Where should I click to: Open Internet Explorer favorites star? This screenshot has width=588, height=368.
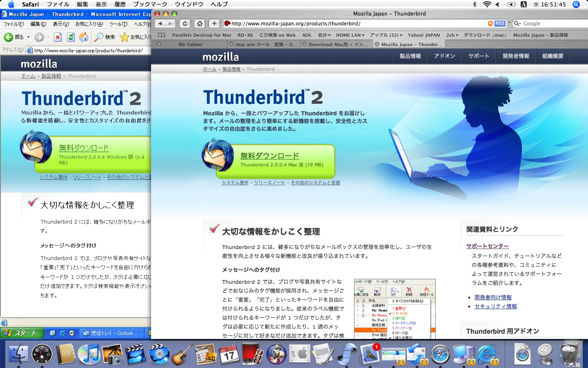coord(124,37)
